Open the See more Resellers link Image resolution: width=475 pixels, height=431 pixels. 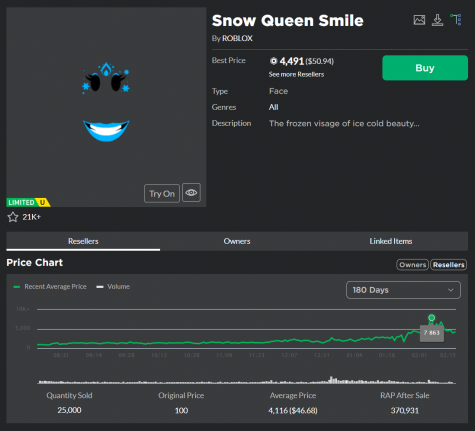[x=296, y=74]
